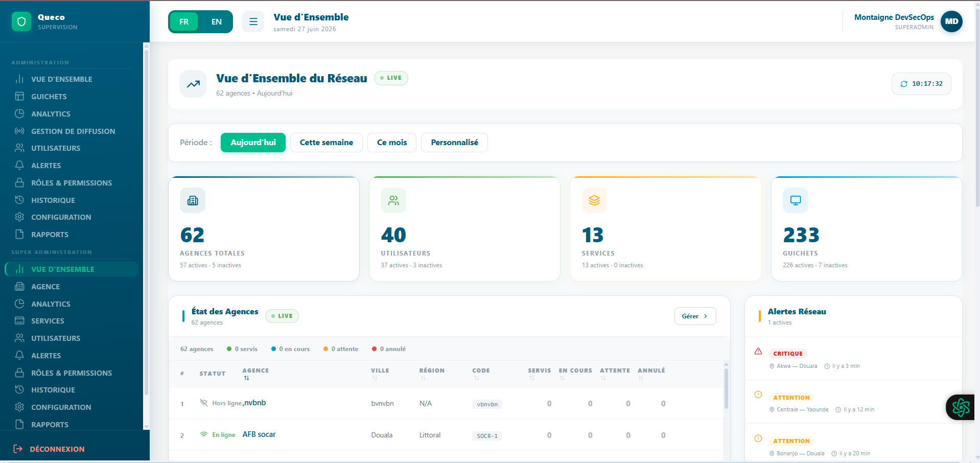The height and width of the screenshot is (463, 980).
Task: Click the nvbnb agency name
Action: [x=255, y=403]
